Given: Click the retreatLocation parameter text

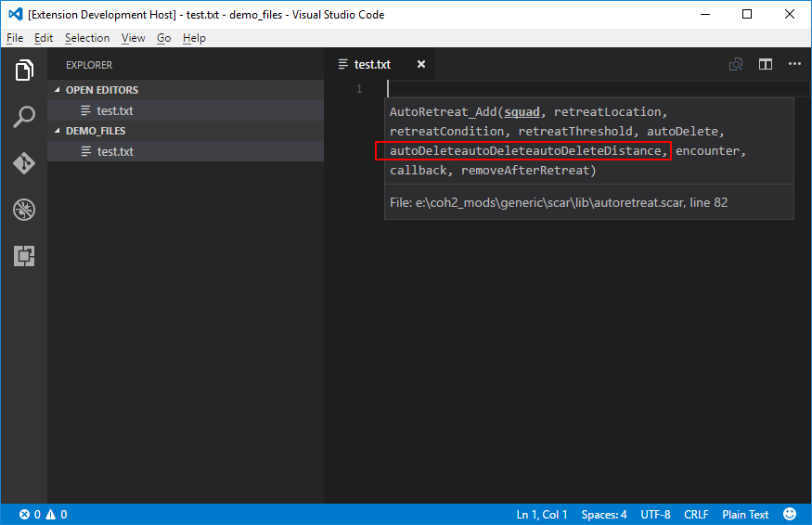Looking at the screenshot, I should (608, 112).
